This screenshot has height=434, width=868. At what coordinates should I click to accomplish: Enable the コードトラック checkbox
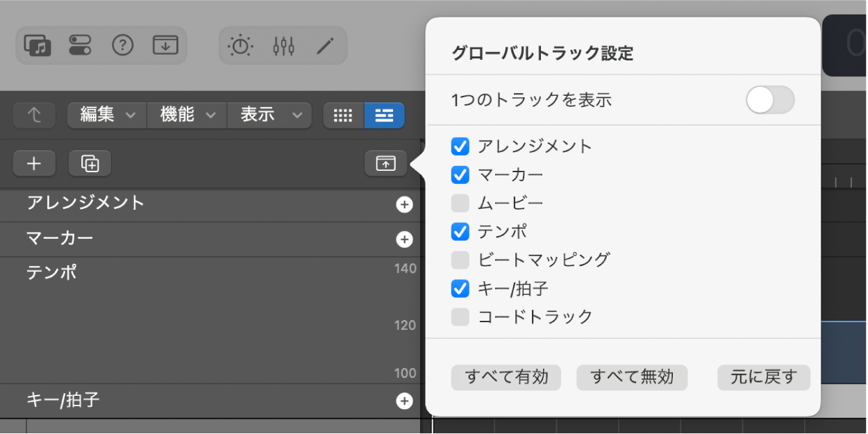[x=458, y=316]
